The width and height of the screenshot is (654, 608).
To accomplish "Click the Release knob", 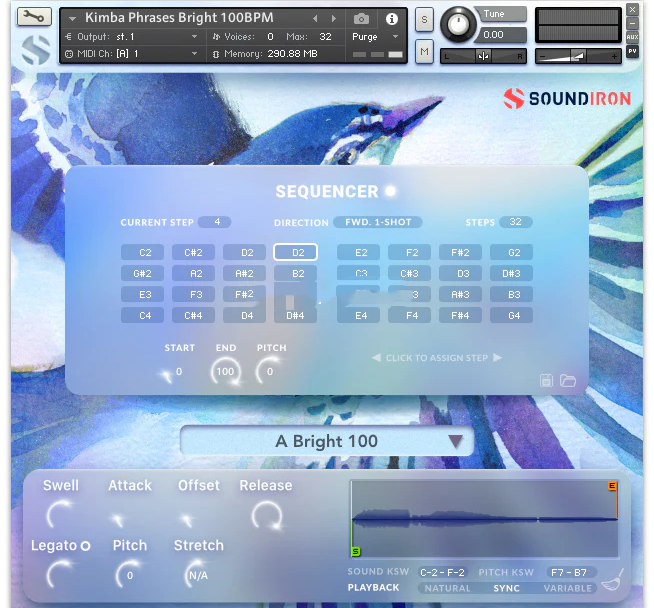I will tap(267, 515).
